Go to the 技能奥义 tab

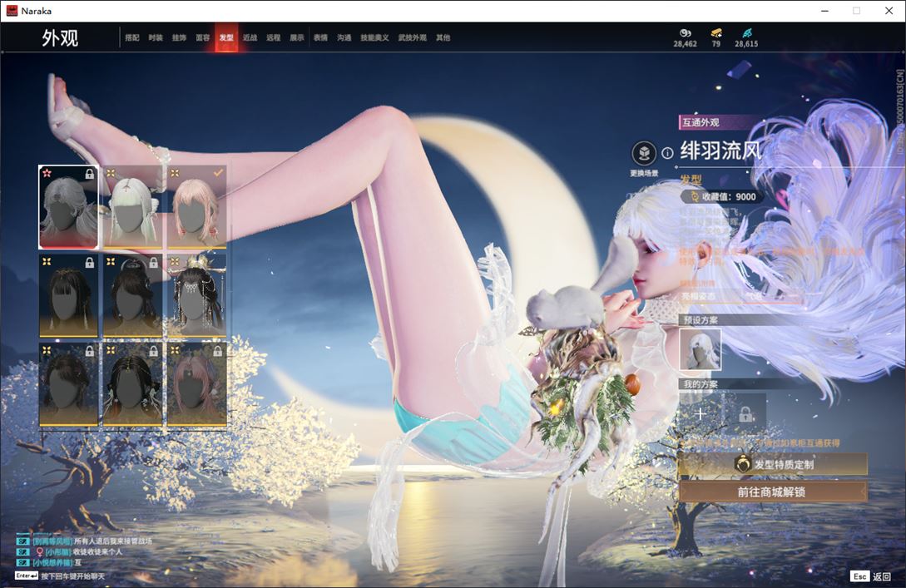point(374,37)
